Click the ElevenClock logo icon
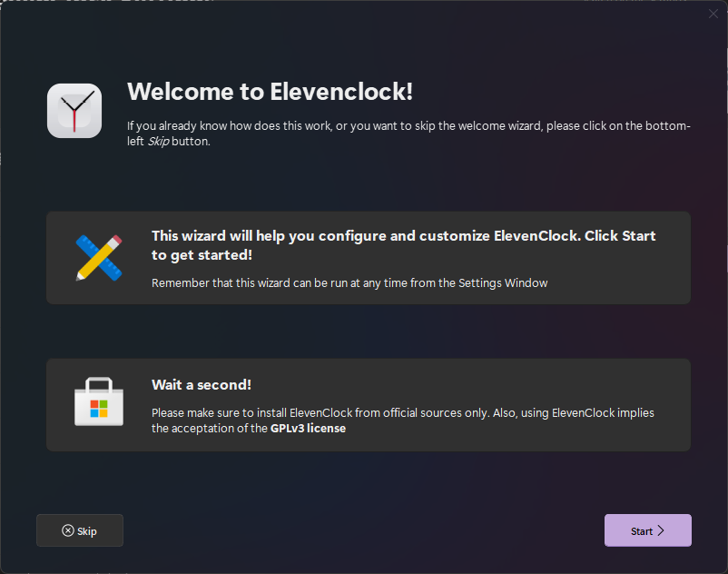The width and height of the screenshot is (728, 574). [74, 110]
